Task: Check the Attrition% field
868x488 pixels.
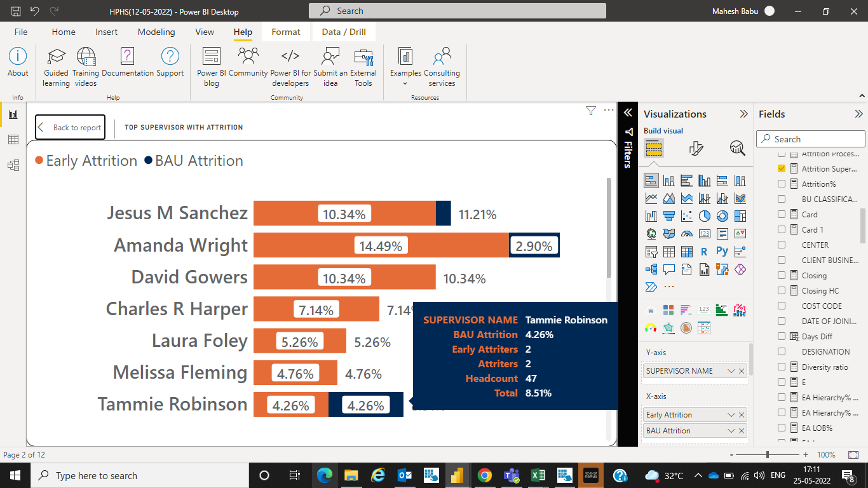Action: point(782,184)
